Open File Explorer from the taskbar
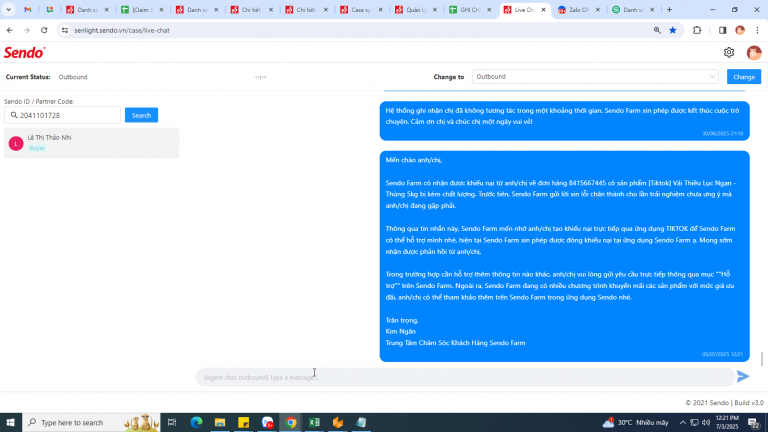 pyautogui.click(x=220, y=422)
